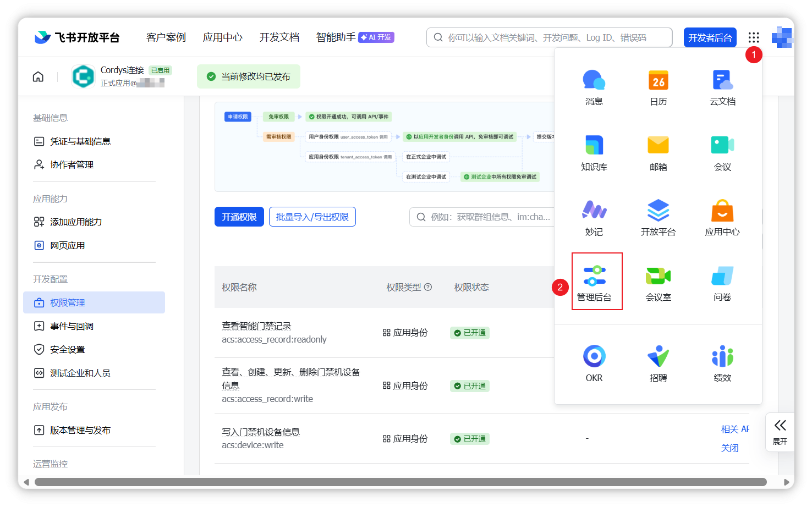Open the 会议 meetings app
This screenshot has width=812, height=507.
pos(722,153)
